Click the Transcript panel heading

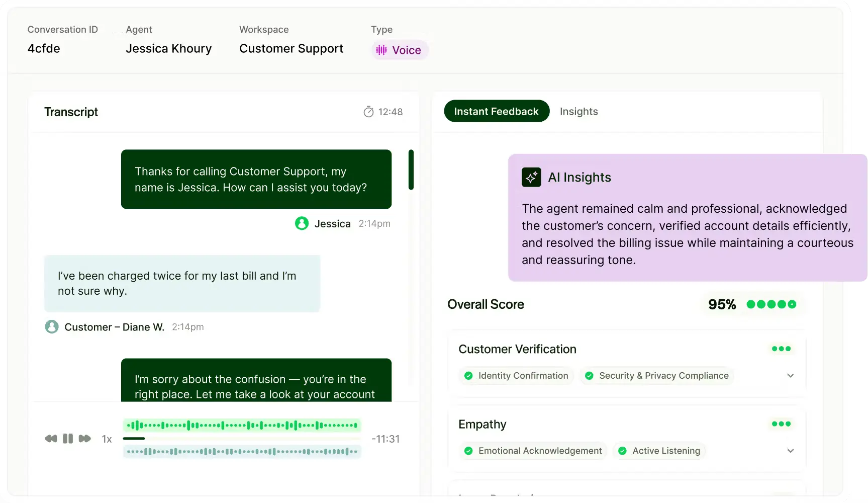coord(71,112)
